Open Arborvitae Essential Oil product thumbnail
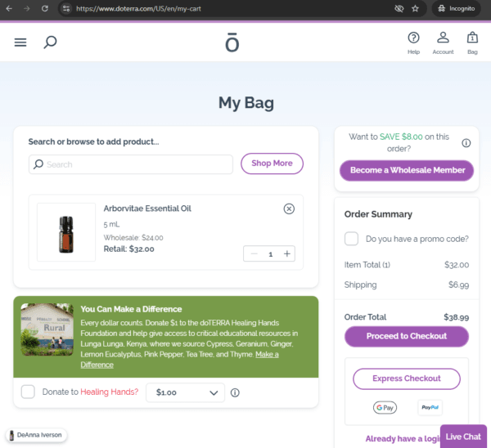 [66, 232]
